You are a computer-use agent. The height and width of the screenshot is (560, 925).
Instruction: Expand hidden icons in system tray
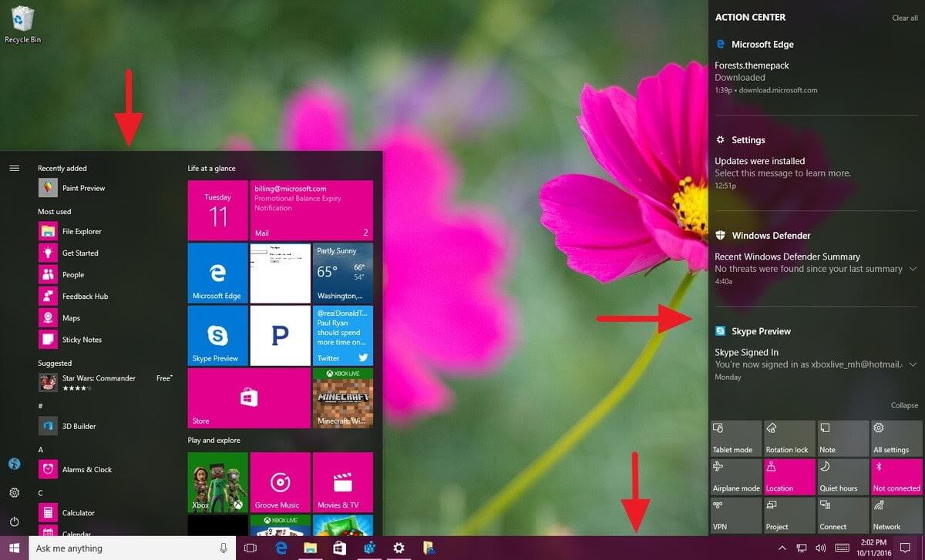click(x=782, y=548)
